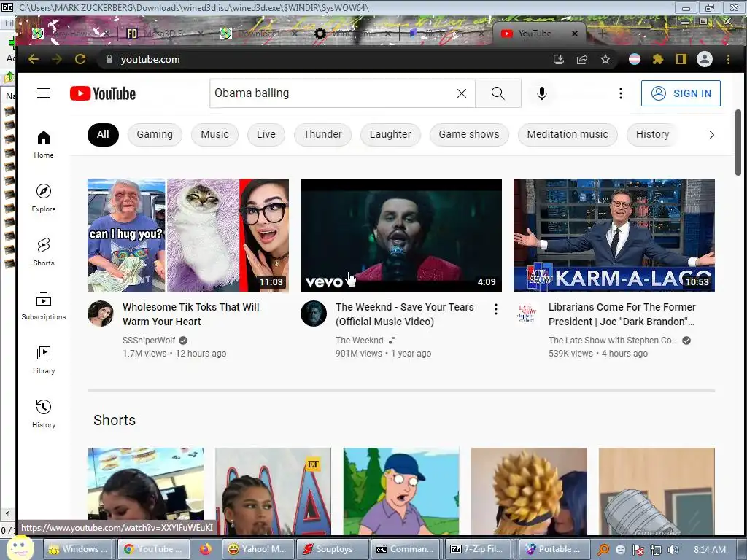This screenshot has height=560, width=747.
Task: Go back in Chrome
Action: pyautogui.click(x=34, y=59)
